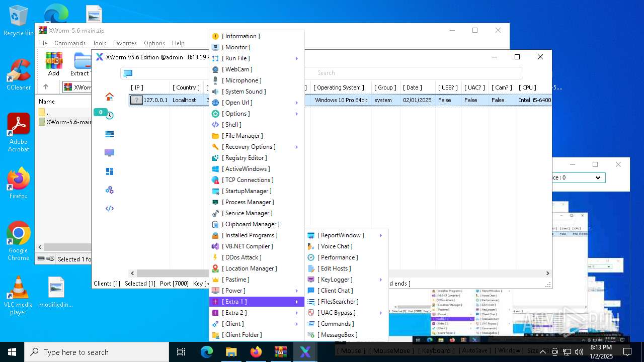Click the FilesSearcher icon
This screenshot has width=644, height=362.
tap(311, 302)
